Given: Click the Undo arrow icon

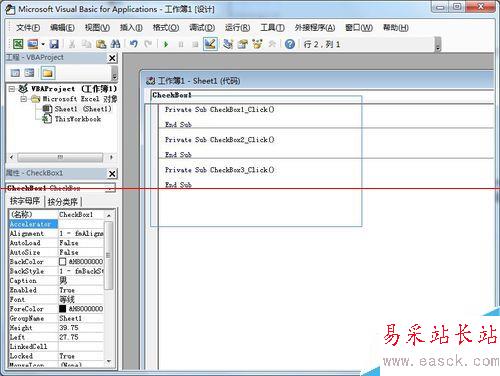Looking at the screenshot, I should pos(134,44).
